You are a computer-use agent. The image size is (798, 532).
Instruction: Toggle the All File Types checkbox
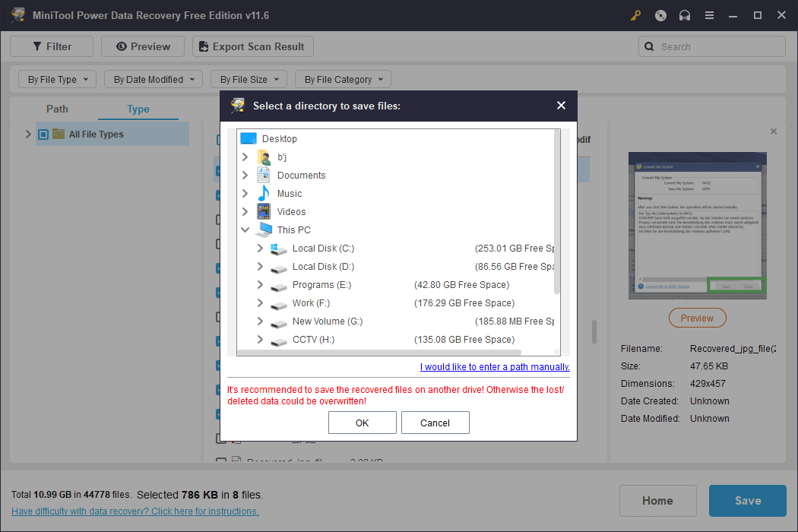coord(43,135)
